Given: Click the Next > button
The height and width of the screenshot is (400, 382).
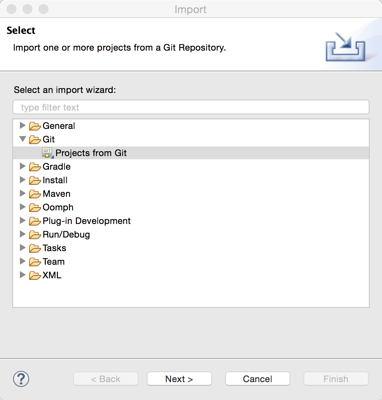Looking at the screenshot, I should (179, 379).
